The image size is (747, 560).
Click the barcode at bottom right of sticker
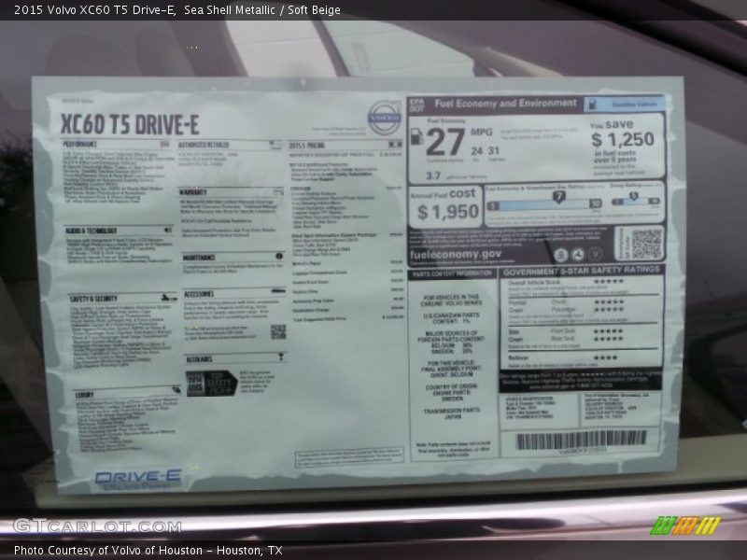tap(582, 440)
